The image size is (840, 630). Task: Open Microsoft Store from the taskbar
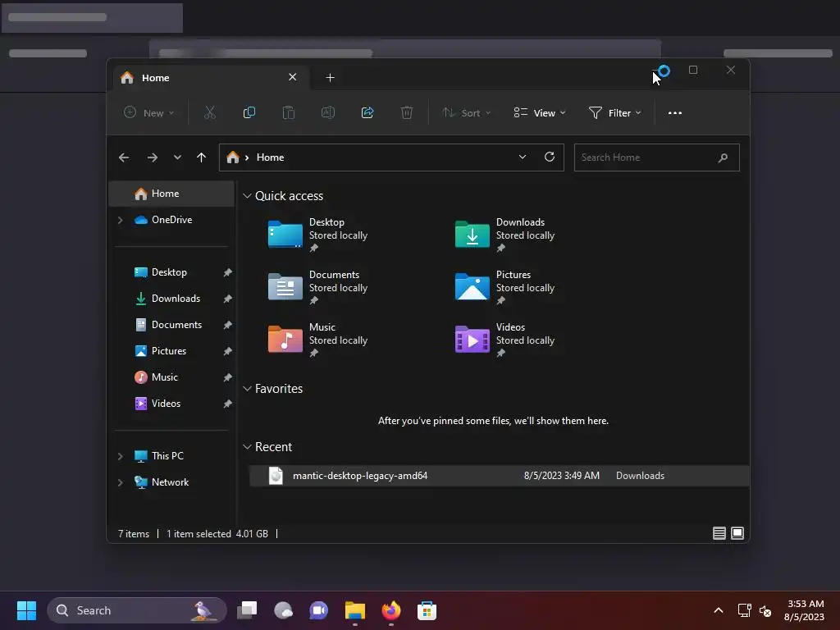tap(427, 610)
